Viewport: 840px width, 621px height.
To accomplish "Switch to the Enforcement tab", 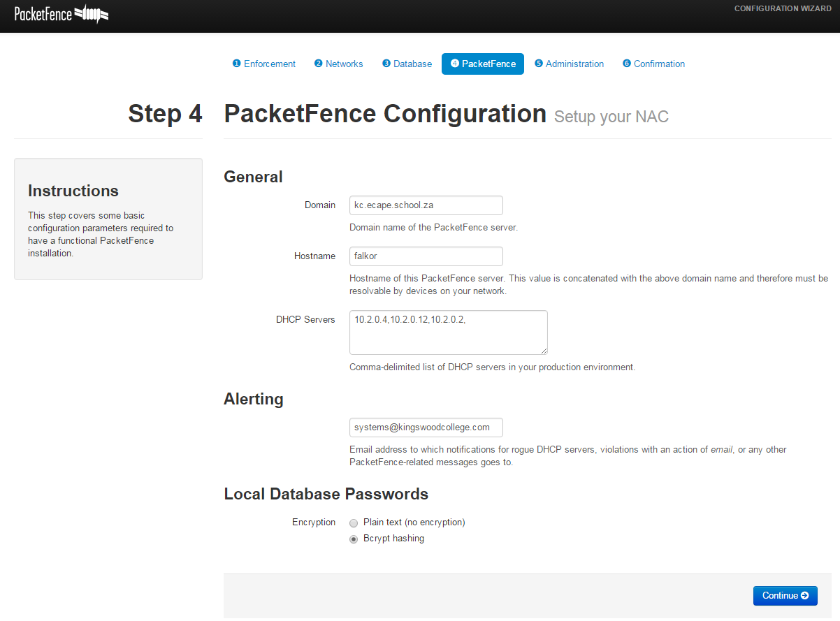I will tap(269, 64).
